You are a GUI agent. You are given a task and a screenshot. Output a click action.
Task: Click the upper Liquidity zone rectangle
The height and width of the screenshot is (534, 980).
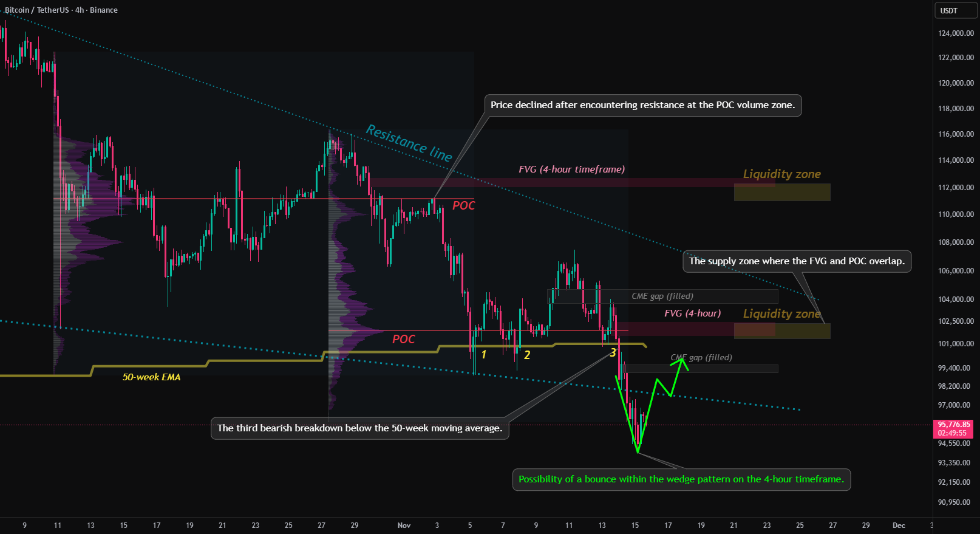782,192
